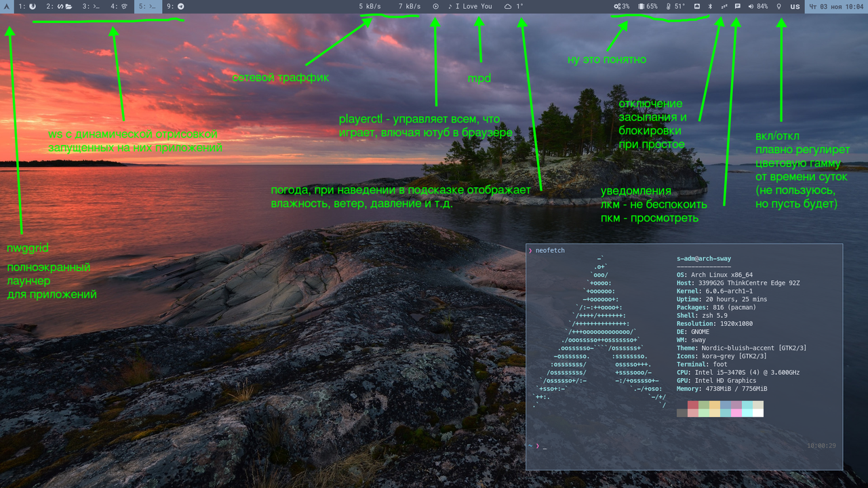Click the DE: GNOME line
Viewport: 868px width, 488px height.
[x=693, y=332]
